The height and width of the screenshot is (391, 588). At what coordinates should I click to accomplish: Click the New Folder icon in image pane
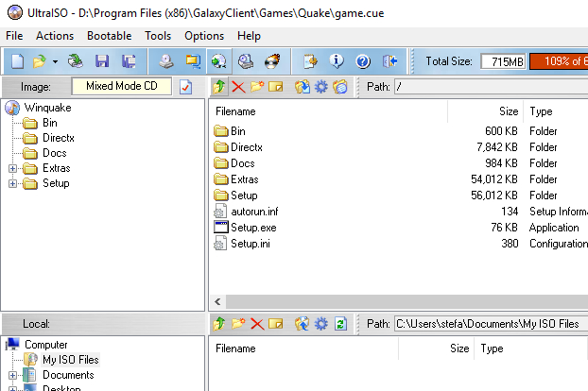coord(257,87)
